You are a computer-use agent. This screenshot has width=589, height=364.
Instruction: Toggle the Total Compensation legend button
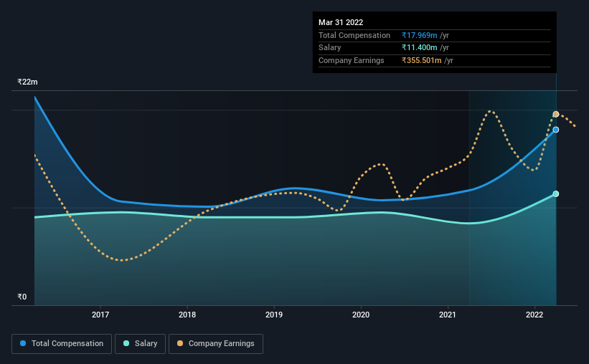[62, 344]
